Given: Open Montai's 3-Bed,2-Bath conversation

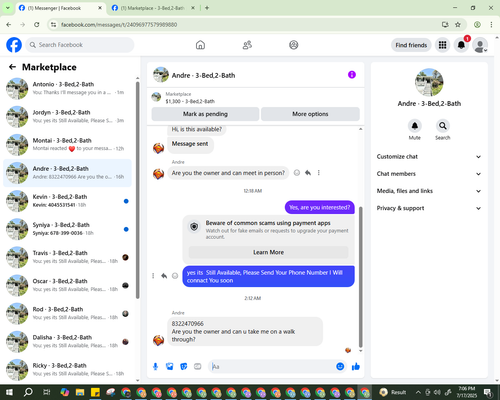Looking at the screenshot, I should (67, 145).
